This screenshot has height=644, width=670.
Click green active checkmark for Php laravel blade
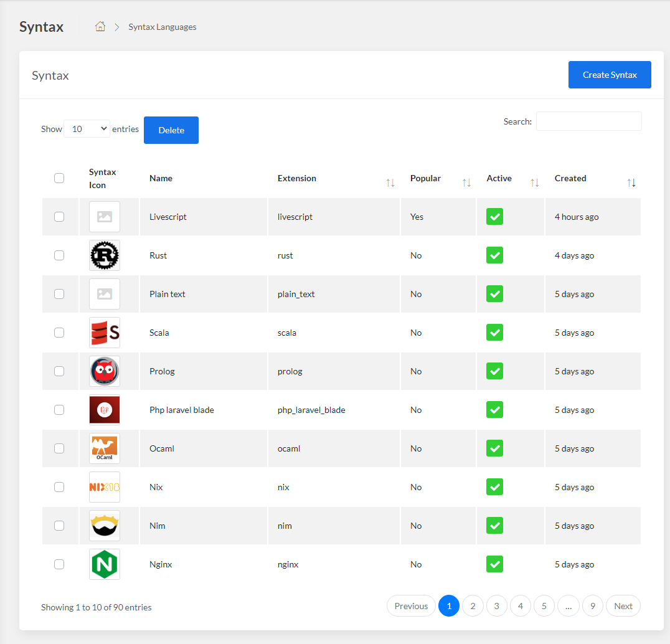[x=495, y=410]
